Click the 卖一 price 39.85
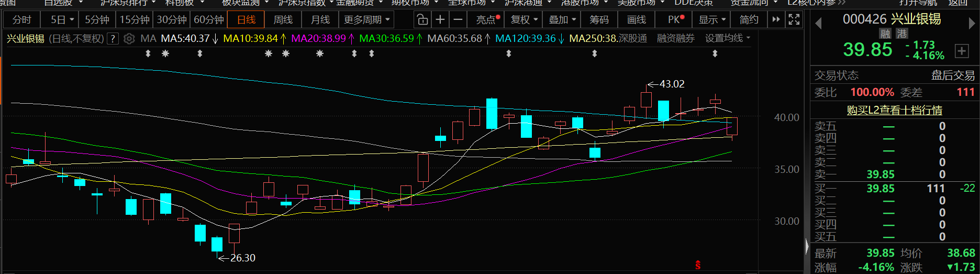The width and height of the screenshot is (980, 274). pyautogui.click(x=880, y=174)
